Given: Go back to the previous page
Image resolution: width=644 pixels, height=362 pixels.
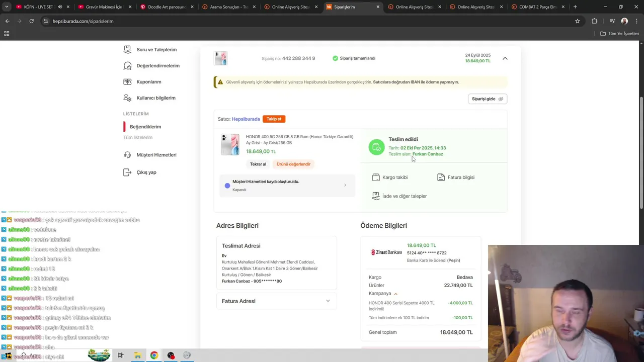Looking at the screenshot, I should [x=7, y=21].
